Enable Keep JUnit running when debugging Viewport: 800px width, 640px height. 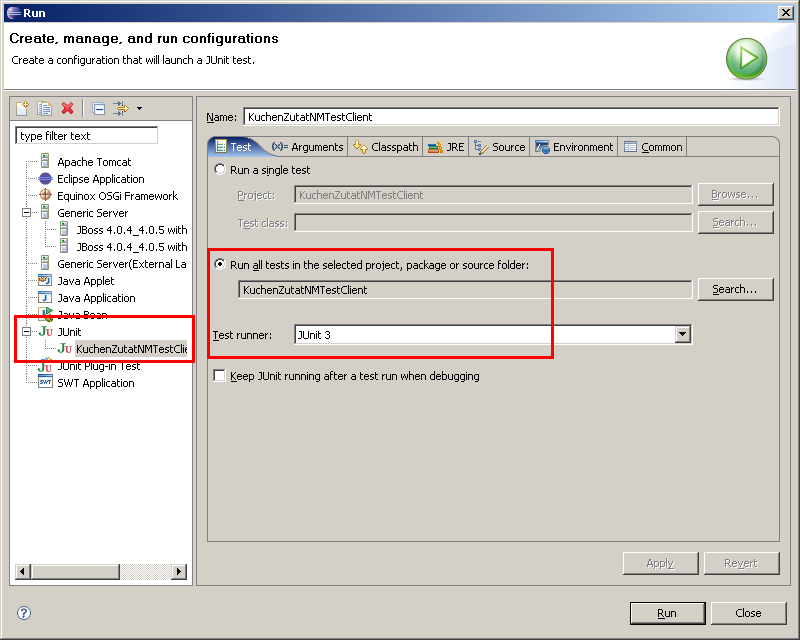coord(219,376)
